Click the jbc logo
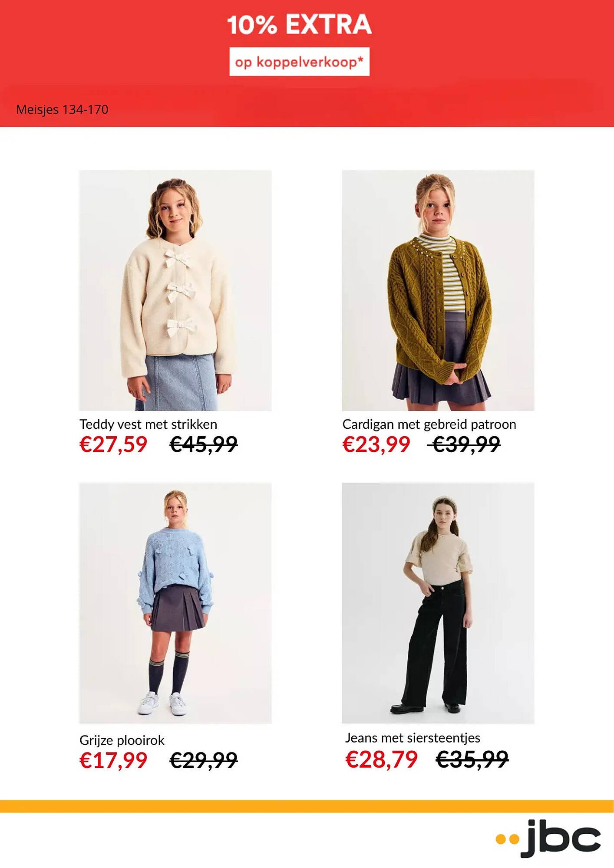 coord(548,838)
